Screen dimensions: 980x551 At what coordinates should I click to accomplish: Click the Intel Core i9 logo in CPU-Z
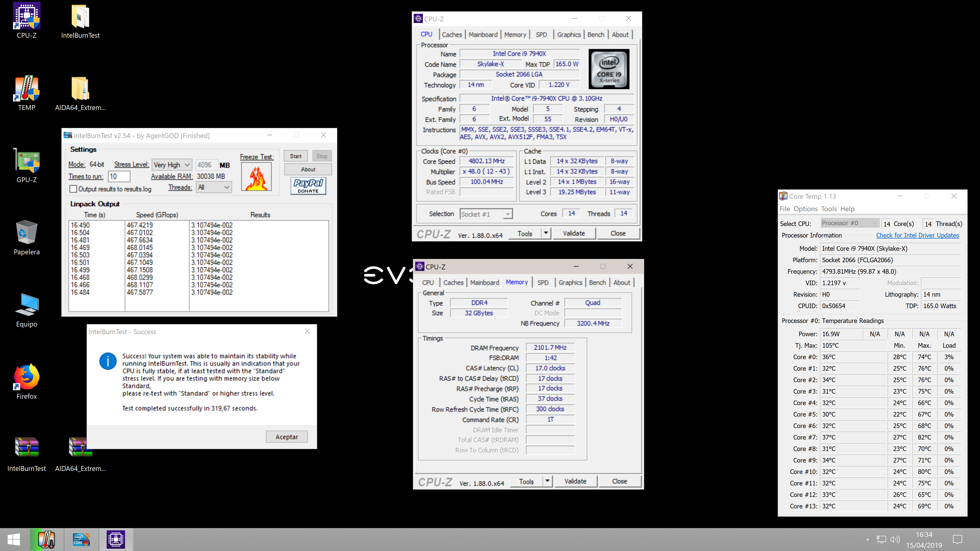(609, 69)
